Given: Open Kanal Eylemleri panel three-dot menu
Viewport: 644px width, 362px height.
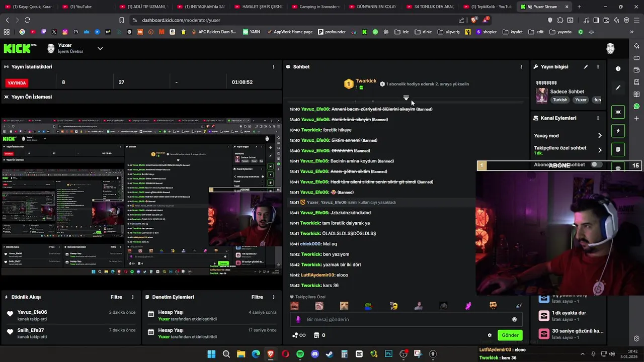Looking at the screenshot, I should tap(598, 118).
